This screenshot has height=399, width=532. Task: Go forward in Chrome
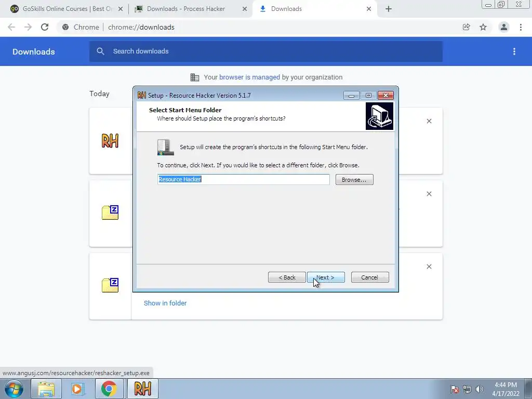[28, 27]
